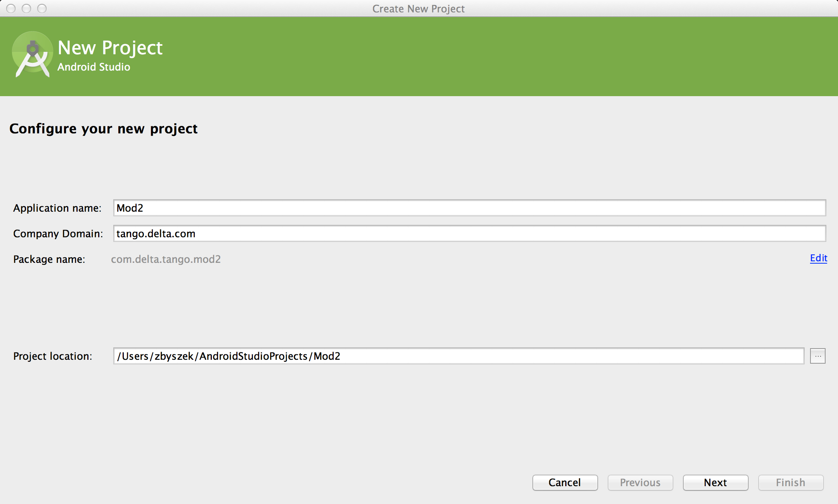Click the Application name field containing Mod2

pyautogui.click(x=469, y=208)
